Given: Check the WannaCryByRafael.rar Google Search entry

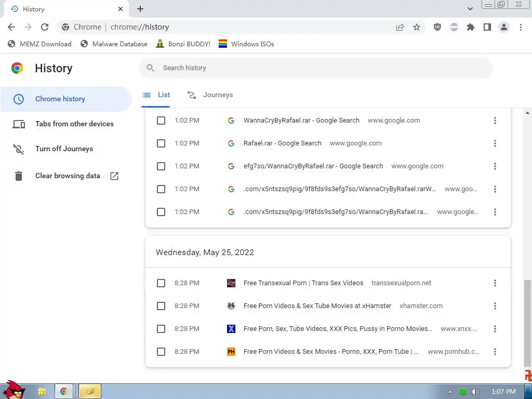Looking at the screenshot, I should (x=161, y=121).
